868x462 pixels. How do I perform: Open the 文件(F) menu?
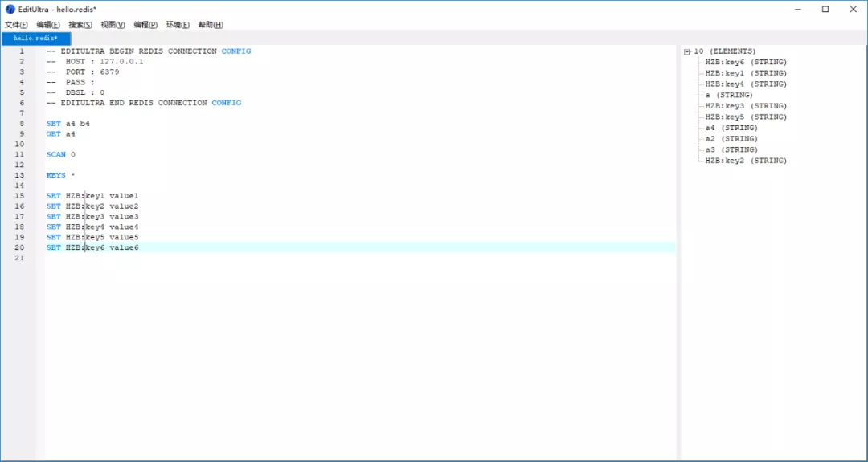tap(16, 25)
